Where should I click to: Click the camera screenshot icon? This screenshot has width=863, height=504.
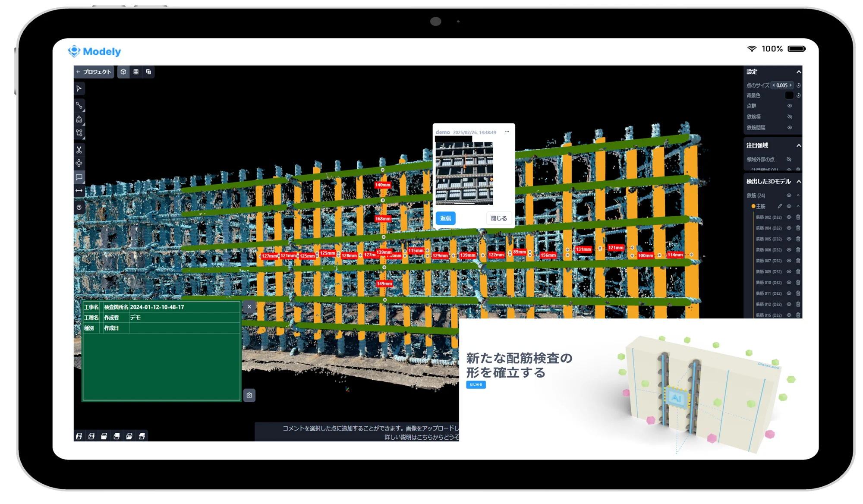click(x=249, y=395)
